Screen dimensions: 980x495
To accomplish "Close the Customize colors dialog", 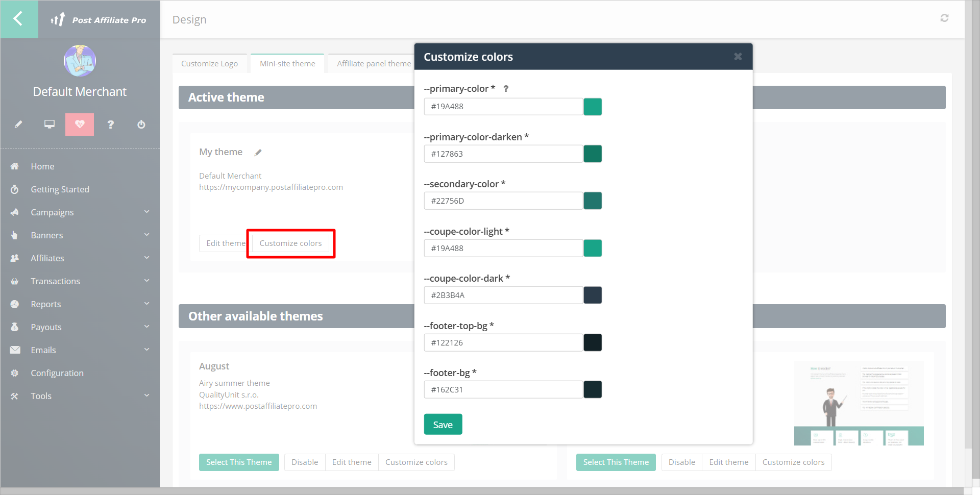I will [x=738, y=57].
